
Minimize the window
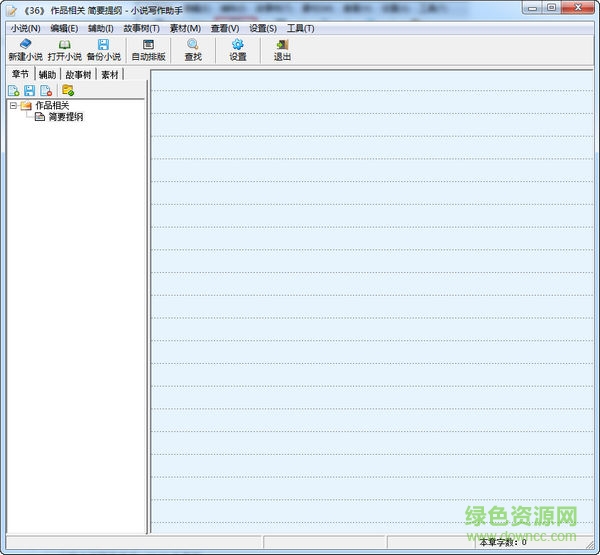pos(532,8)
